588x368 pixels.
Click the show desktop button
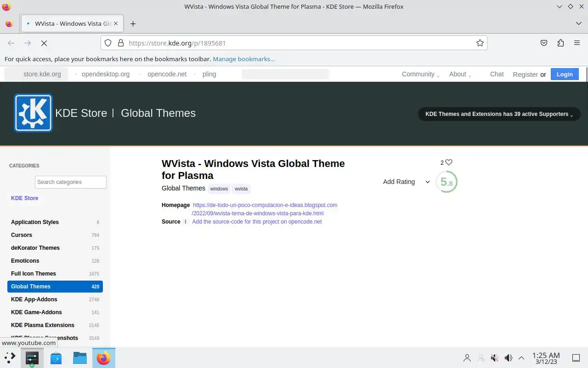click(576, 357)
